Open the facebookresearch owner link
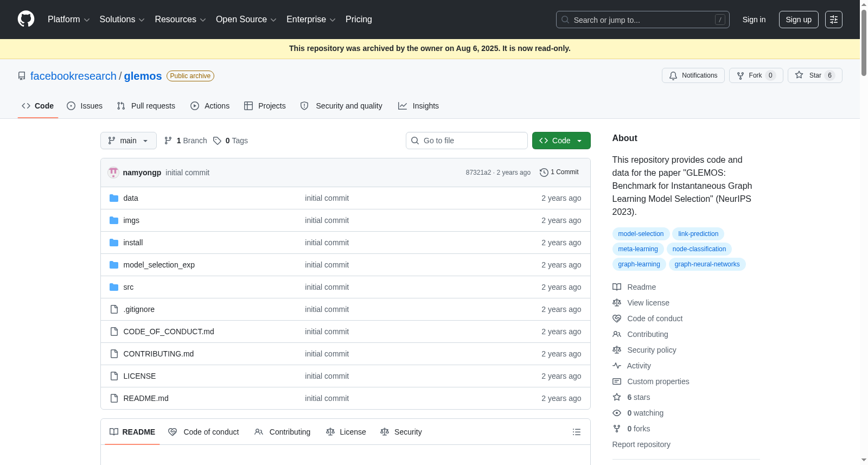 [73, 76]
